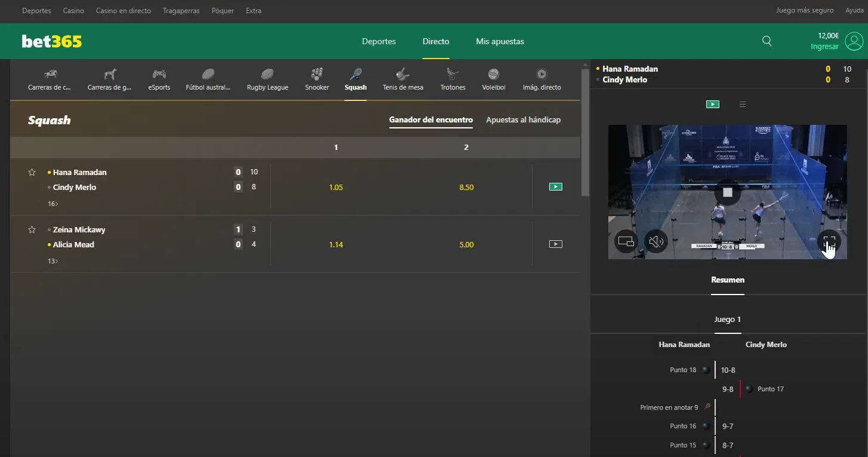Viewport: 868px width, 457px height.
Task: Open the Apuestas al hándicap tab
Action: click(523, 119)
